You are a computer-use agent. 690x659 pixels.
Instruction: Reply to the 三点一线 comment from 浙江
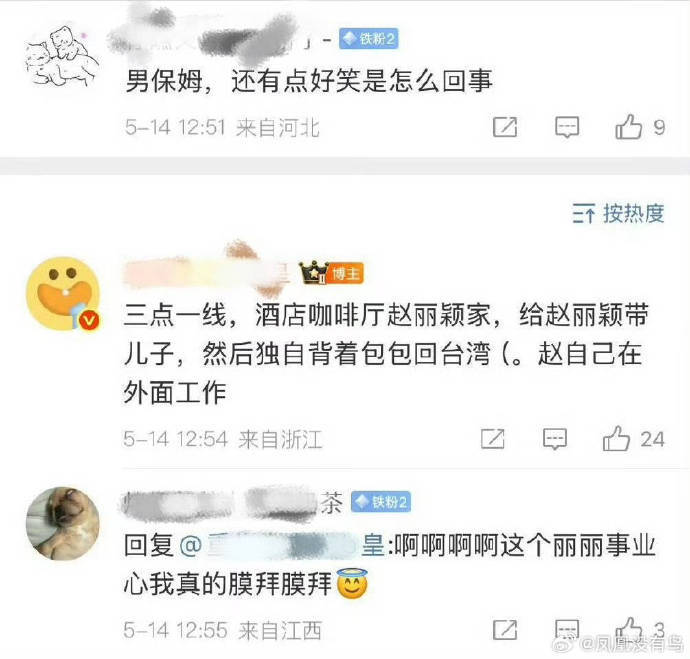[554, 439]
